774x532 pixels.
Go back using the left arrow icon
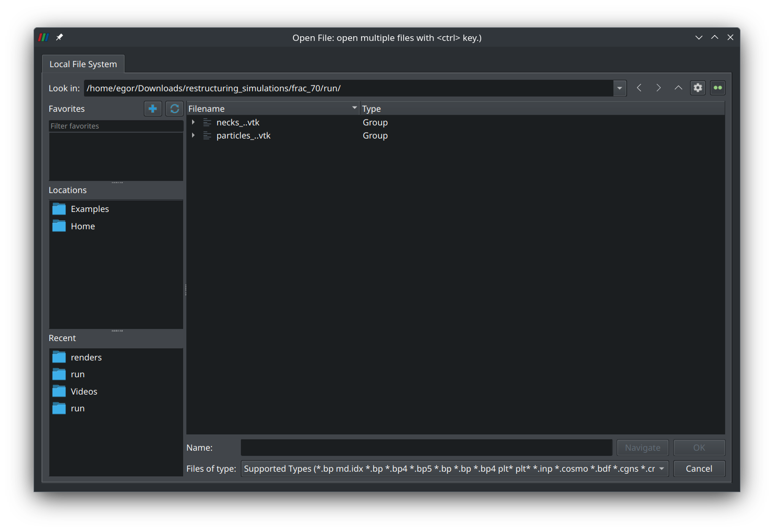(x=639, y=88)
